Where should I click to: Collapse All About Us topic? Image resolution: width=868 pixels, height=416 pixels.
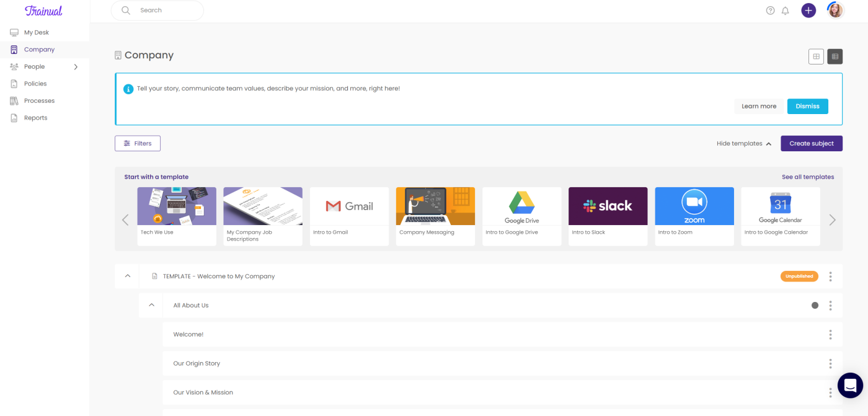(151, 305)
